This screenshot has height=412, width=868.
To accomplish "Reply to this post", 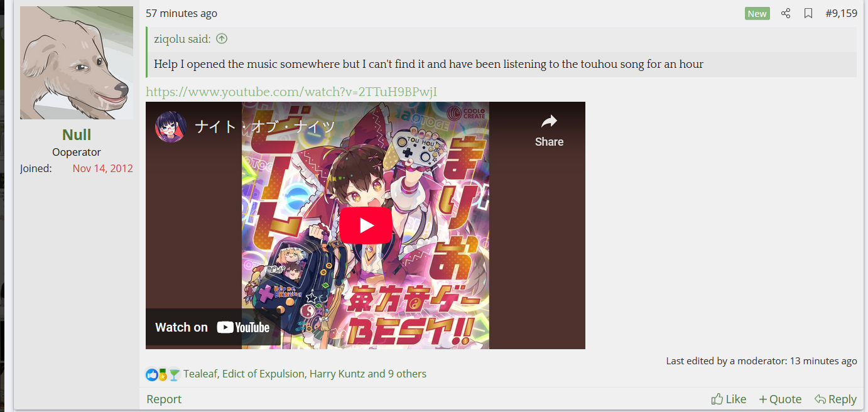I will tap(835, 399).
